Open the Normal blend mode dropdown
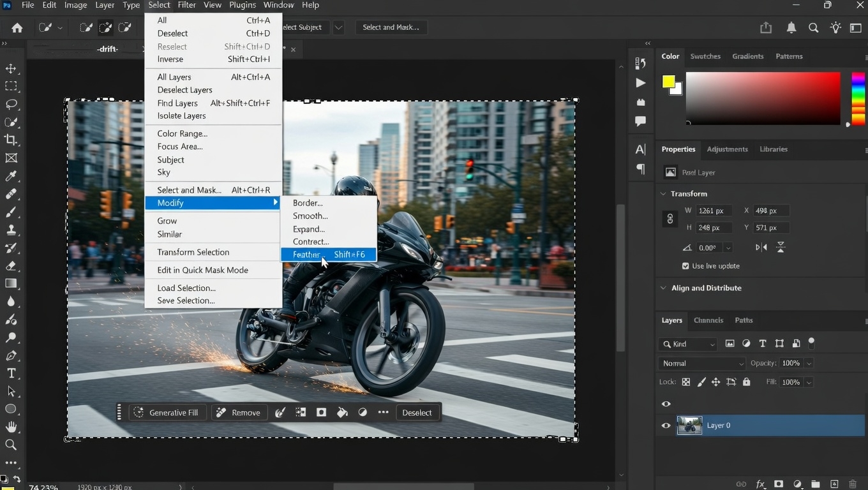The image size is (868, 490). [x=700, y=363]
